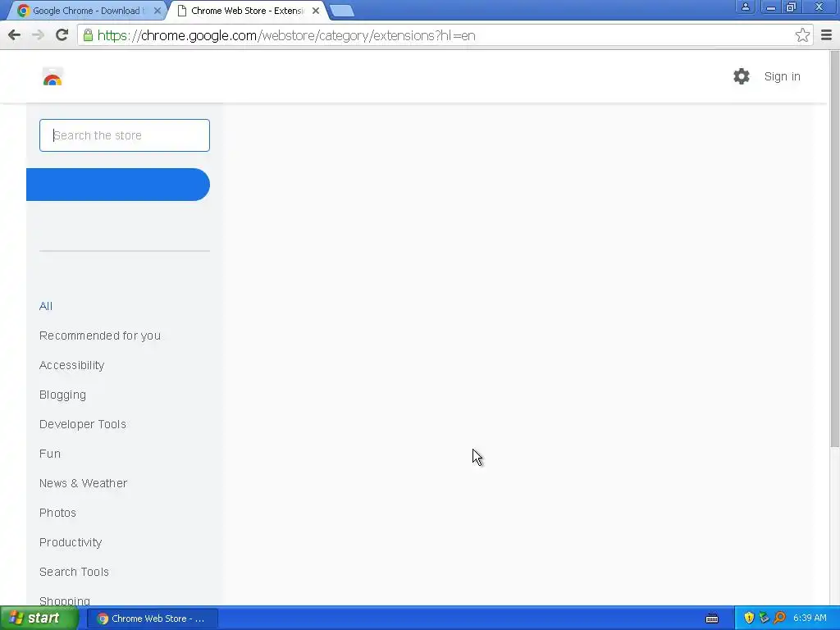Viewport: 840px width, 630px height.
Task: Switch to the Google Chrome Download tab
Action: pos(89,11)
